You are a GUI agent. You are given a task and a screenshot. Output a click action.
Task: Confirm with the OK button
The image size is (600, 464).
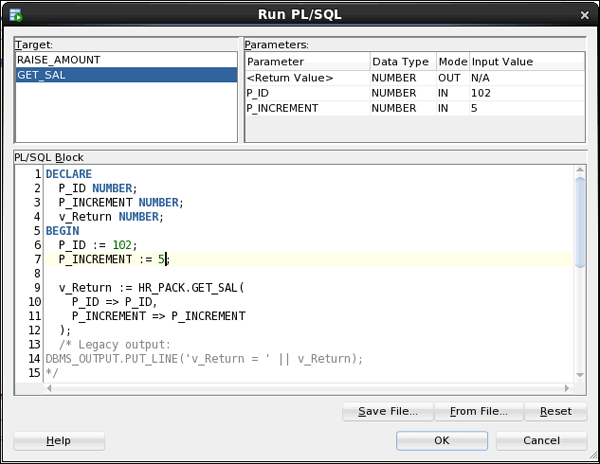click(x=442, y=441)
